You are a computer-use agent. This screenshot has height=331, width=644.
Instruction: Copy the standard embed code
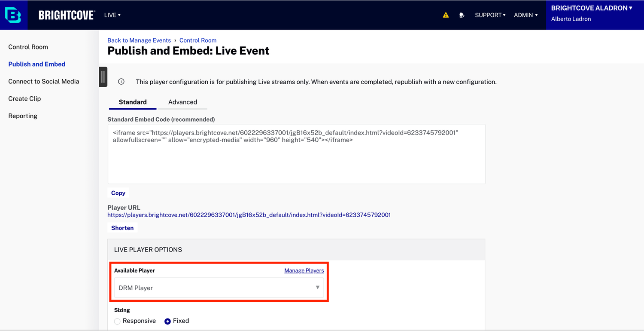coord(118,193)
